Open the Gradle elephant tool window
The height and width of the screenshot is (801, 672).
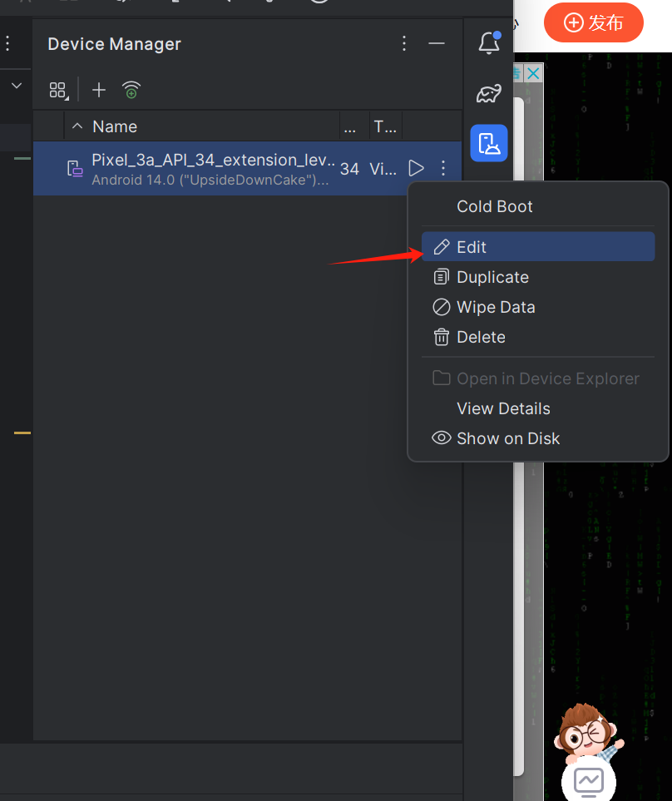click(489, 94)
